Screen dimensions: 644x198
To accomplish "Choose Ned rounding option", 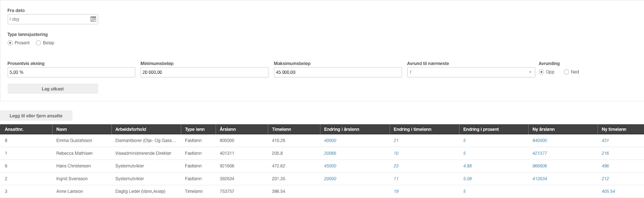I will pyautogui.click(x=566, y=72).
